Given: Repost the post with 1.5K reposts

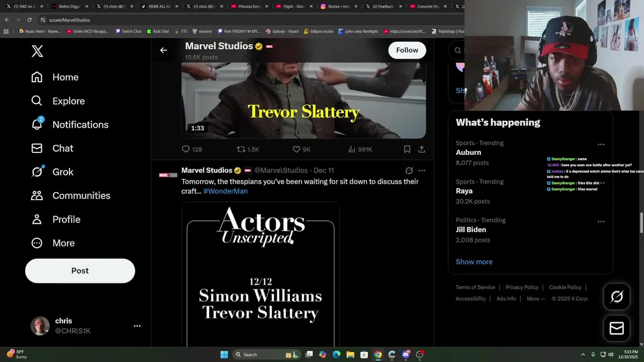Looking at the screenshot, I should (248, 149).
